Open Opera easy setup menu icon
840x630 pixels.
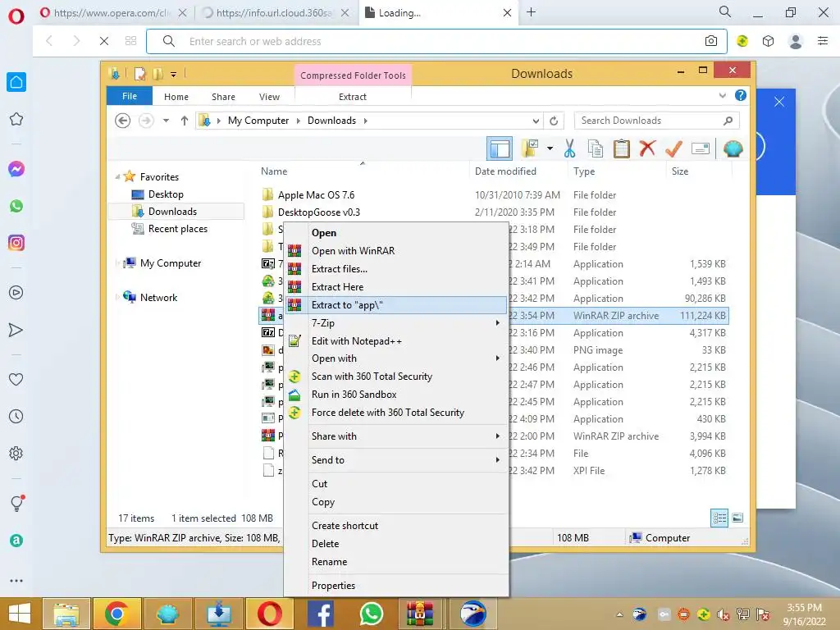click(x=823, y=41)
